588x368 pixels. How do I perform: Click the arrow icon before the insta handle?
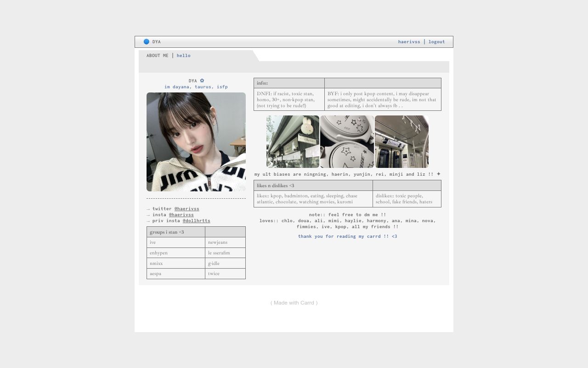(x=148, y=214)
